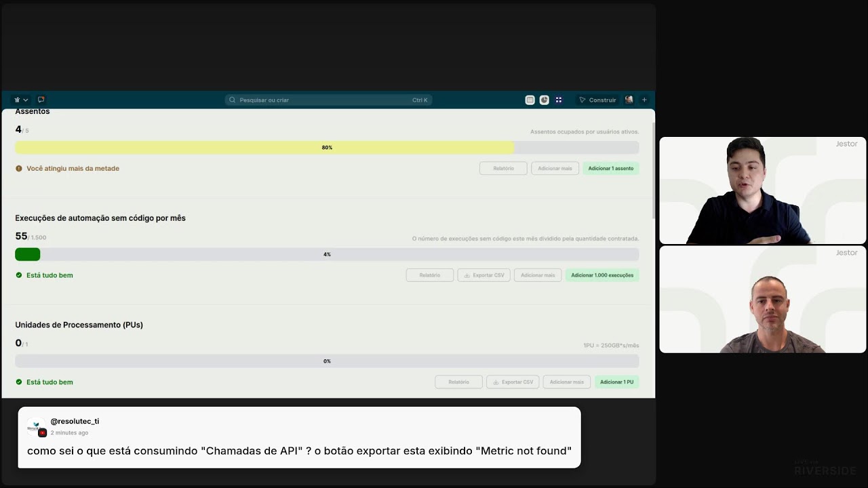Screen dimensions: 868x488
Task: Click the 'Está tudo bem' status under executions
Action: (x=44, y=275)
